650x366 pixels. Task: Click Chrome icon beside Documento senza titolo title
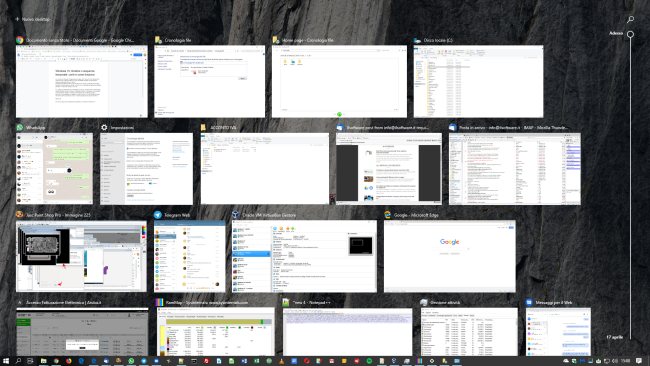click(19, 40)
